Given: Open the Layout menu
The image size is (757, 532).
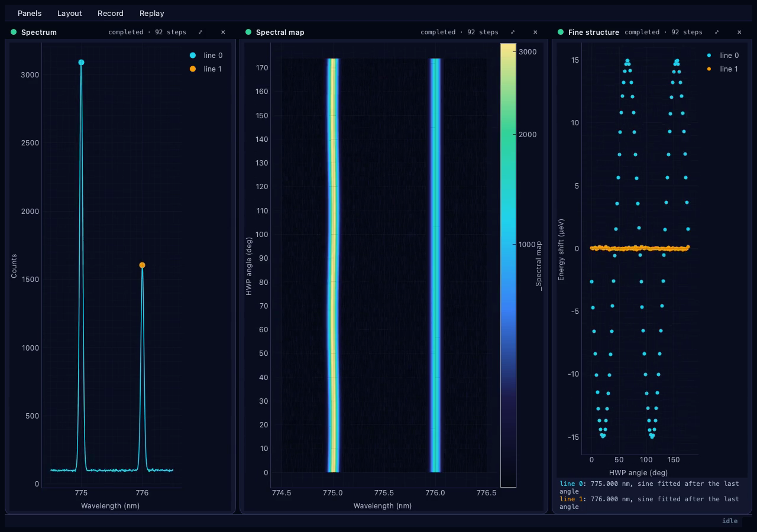Looking at the screenshot, I should (70, 13).
